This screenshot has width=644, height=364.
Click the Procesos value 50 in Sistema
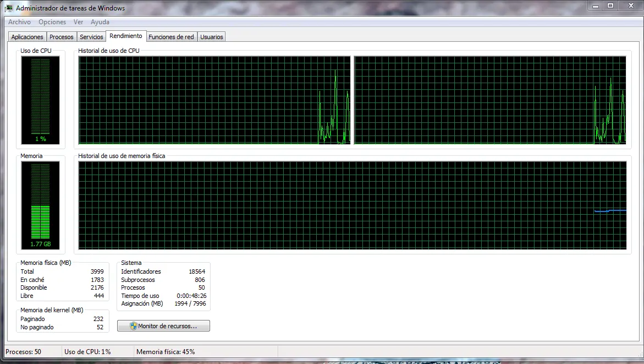click(201, 287)
